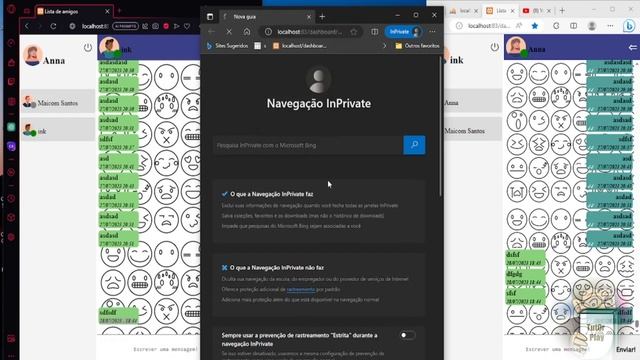Close the Nova guia tab
Viewport: 640px width, 360px height.
pyautogui.click(x=309, y=17)
